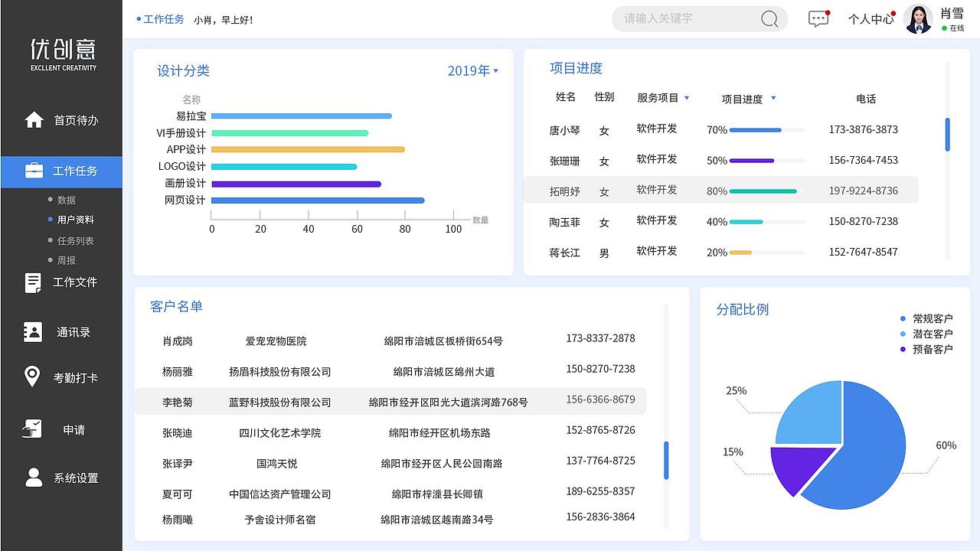Click the person icon for 系统设置
Viewport: 980px width, 551px height.
click(x=34, y=478)
